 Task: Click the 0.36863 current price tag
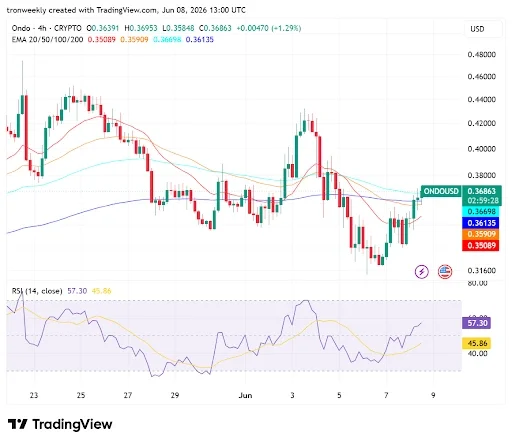pos(482,191)
